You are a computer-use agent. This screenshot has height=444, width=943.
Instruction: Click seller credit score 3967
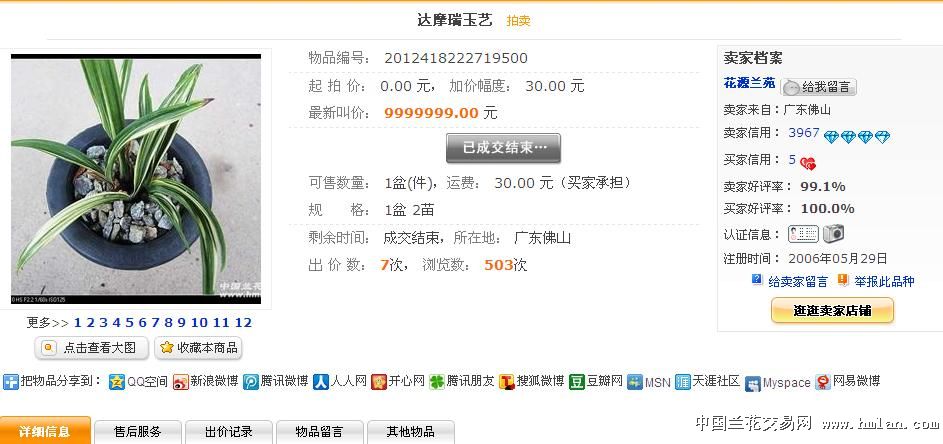coord(803,133)
